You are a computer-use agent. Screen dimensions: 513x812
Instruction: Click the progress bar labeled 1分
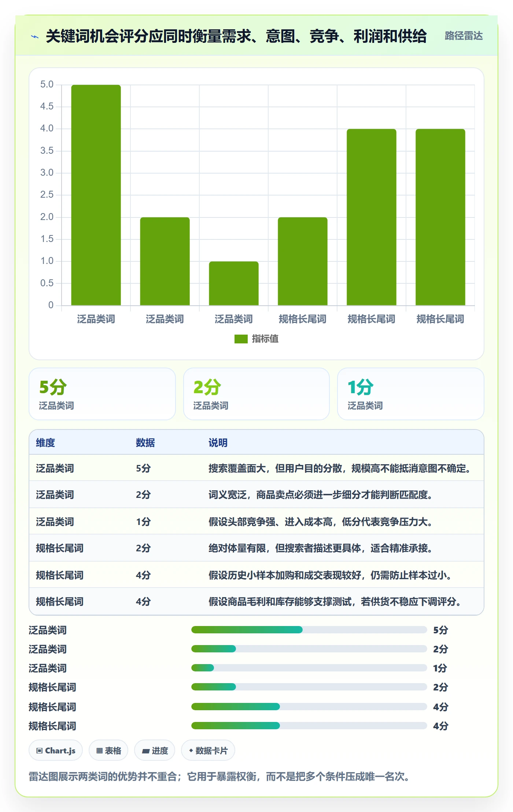[309, 668]
